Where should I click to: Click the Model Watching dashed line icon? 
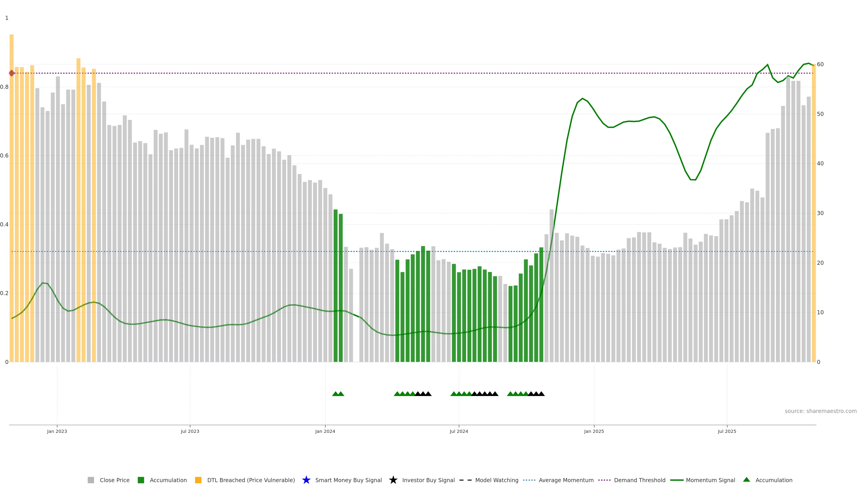click(465, 480)
